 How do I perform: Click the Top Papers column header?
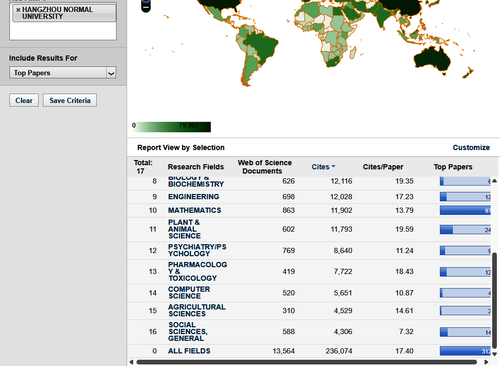453,167
